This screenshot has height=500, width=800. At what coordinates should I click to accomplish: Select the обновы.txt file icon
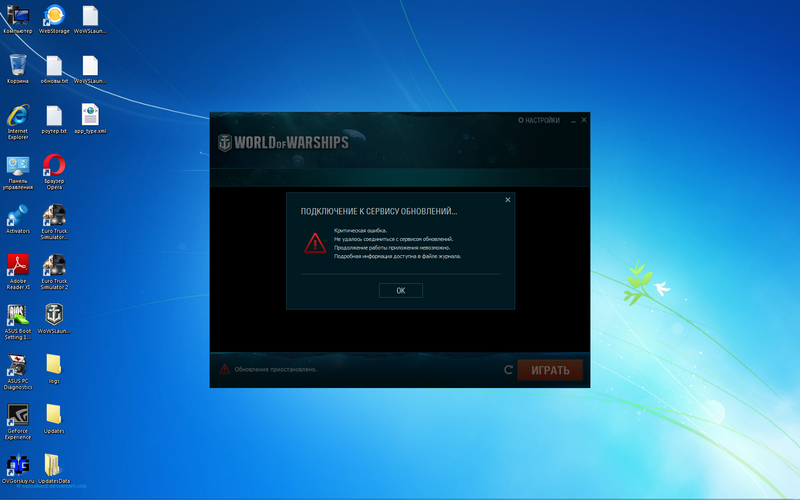pyautogui.click(x=54, y=69)
